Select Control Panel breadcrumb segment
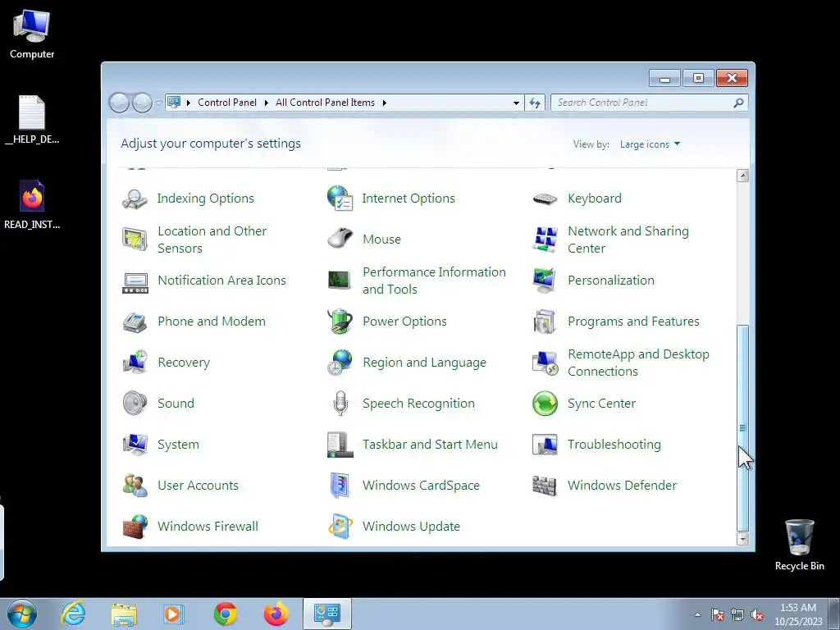The height and width of the screenshot is (630, 840). click(x=227, y=103)
